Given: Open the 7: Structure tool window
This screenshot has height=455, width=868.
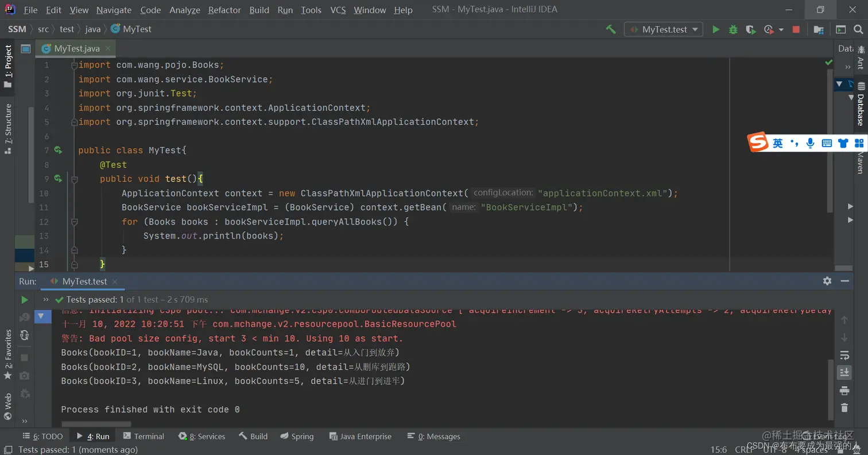Looking at the screenshot, I should [x=8, y=129].
